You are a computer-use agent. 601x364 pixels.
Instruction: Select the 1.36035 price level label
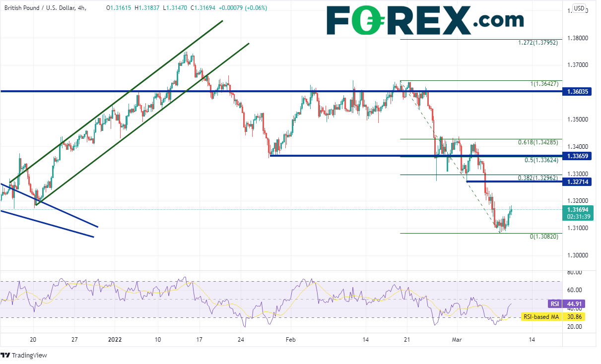click(578, 92)
